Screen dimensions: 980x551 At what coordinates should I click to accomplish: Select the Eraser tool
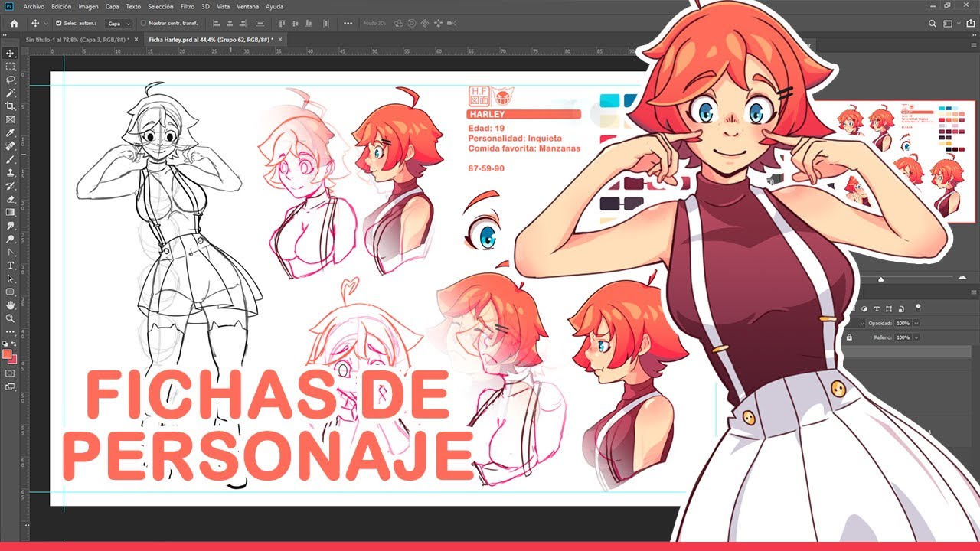(x=11, y=199)
